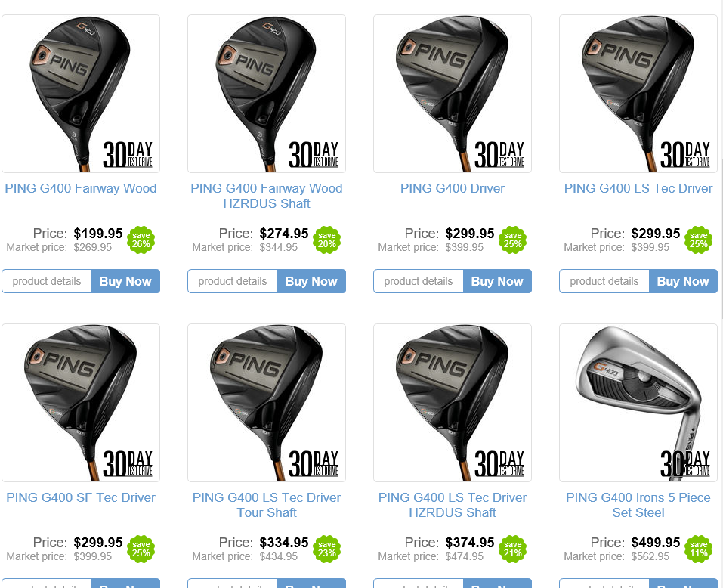Click 30 Day Test Drive logo on Irons image
The width and height of the screenshot is (723, 588).
(x=685, y=463)
